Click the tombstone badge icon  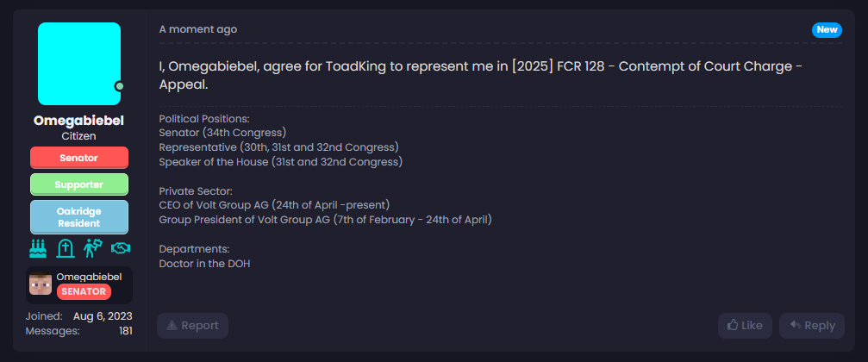coord(66,249)
